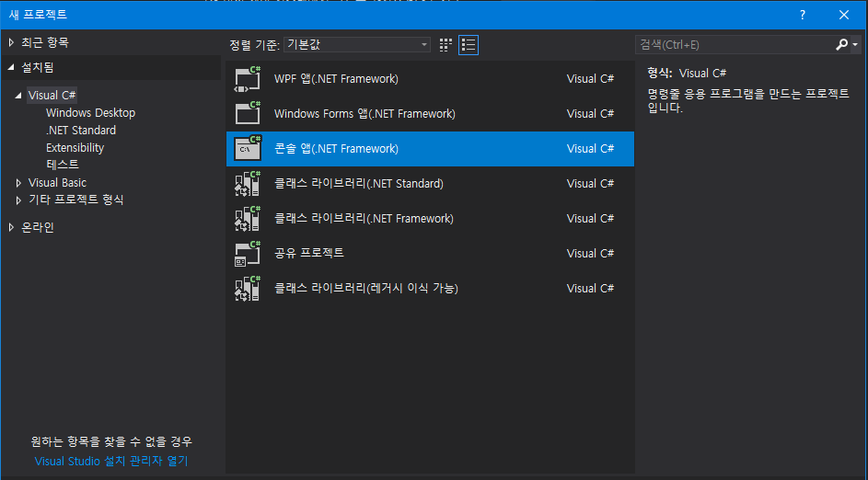Viewport: 868px width, 480px height.
Task: Select 콘솔 앱(.NET Framework) row text
Action: (x=336, y=149)
